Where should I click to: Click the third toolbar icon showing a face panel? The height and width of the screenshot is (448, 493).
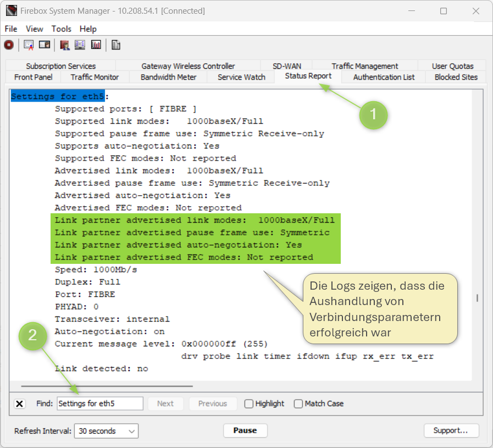(45, 45)
